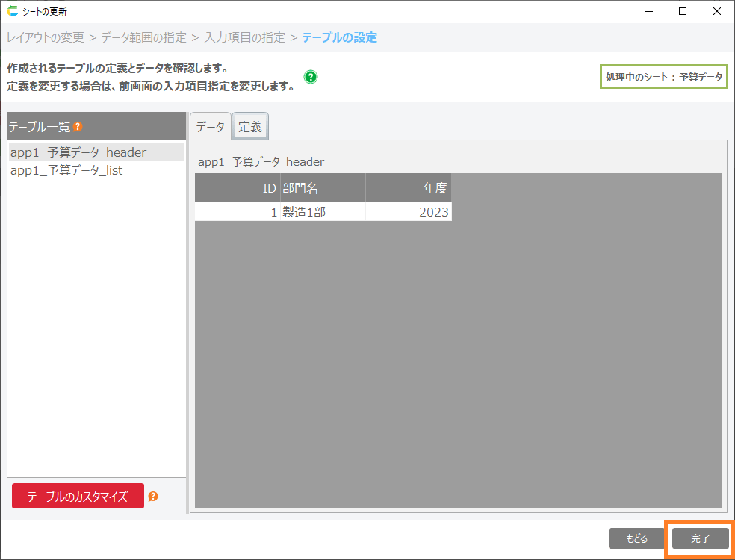Select app1_予算データ_list in the table list

click(x=66, y=170)
